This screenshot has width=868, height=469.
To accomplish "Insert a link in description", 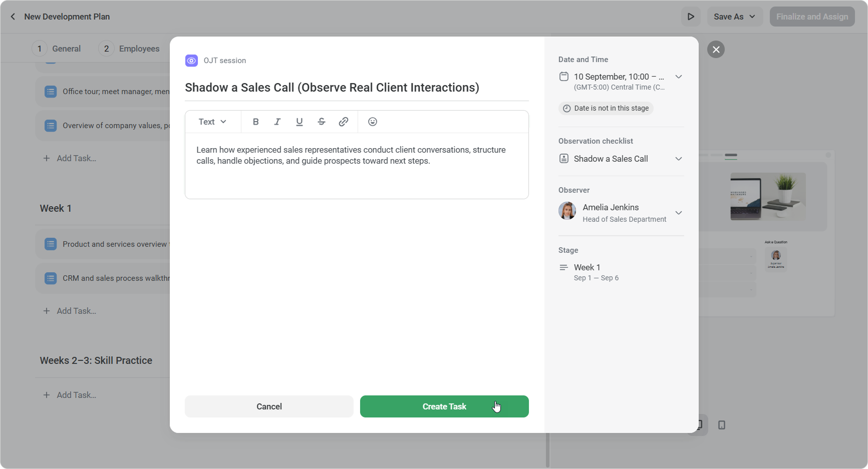I will tap(343, 122).
